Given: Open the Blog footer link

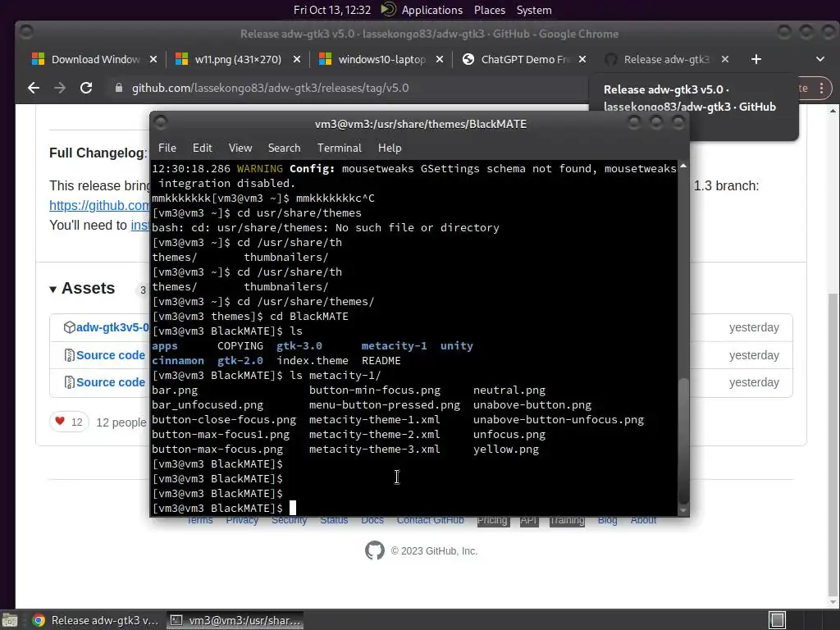Looking at the screenshot, I should 607,520.
